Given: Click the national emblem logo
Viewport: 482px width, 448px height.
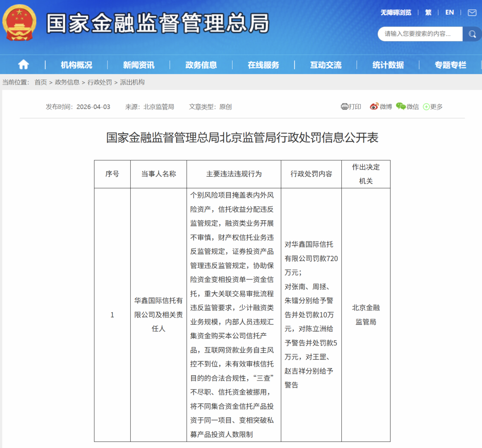Looking at the screenshot, I should [x=20, y=22].
